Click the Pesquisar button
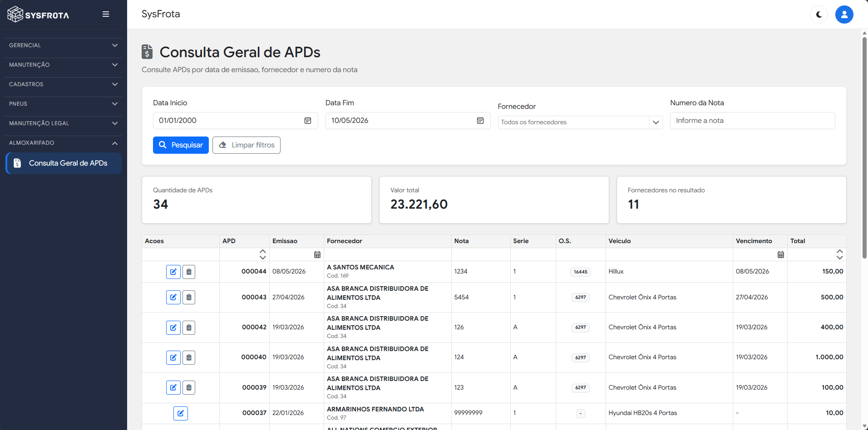This screenshot has height=430, width=868. click(181, 145)
